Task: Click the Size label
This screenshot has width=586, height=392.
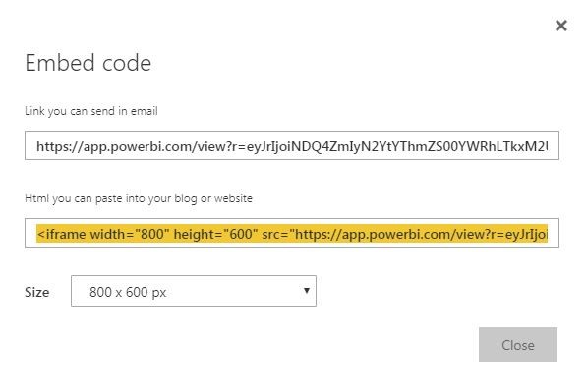Action: coord(37,292)
